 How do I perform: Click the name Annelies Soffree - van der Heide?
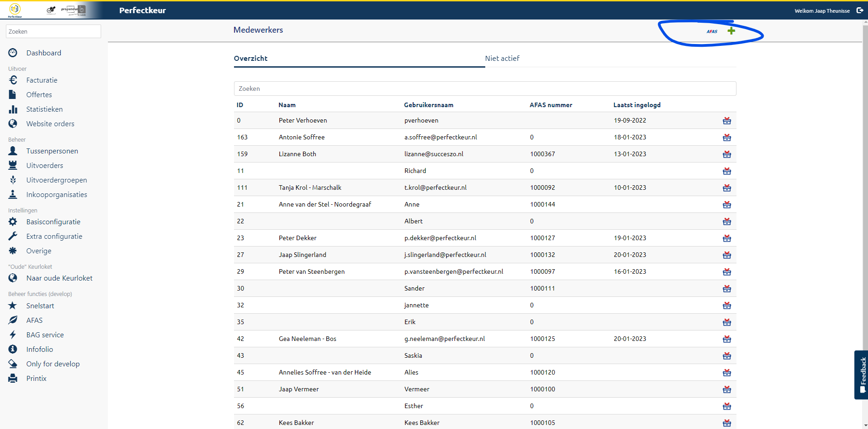[325, 372]
